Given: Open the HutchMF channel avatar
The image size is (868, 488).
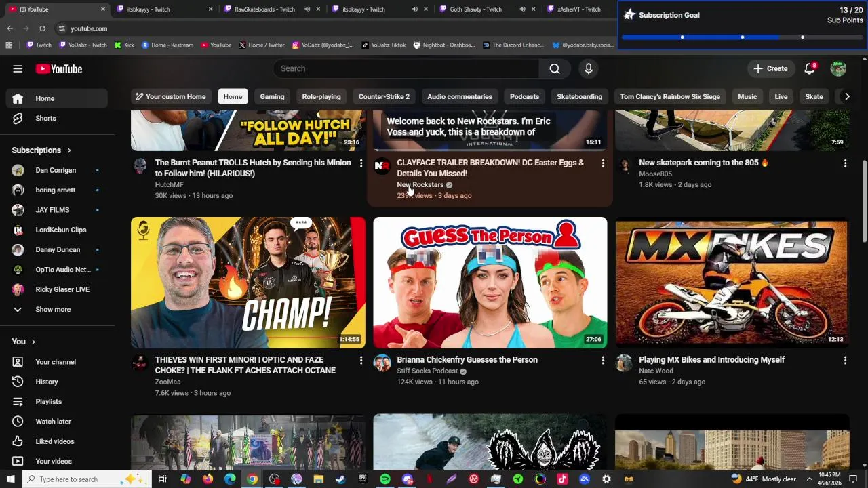Looking at the screenshot, I should (x=140, y=166).
